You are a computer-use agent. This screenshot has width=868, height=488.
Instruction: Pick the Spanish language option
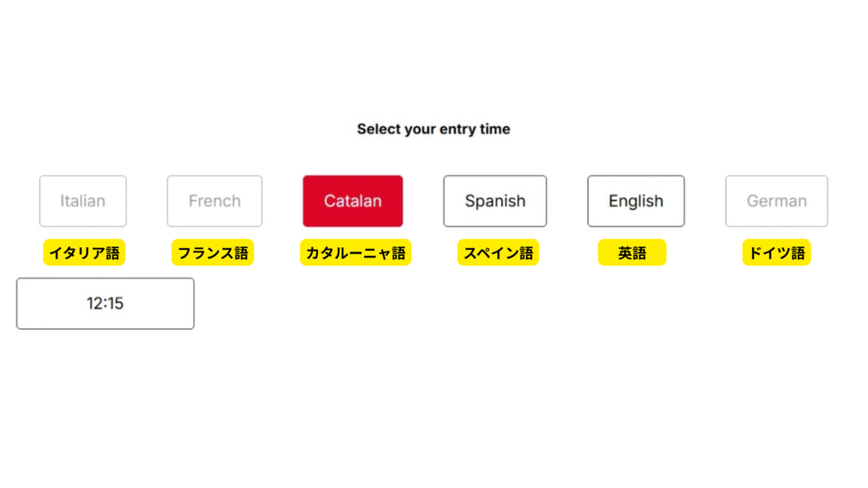click(x=495, y=201)
